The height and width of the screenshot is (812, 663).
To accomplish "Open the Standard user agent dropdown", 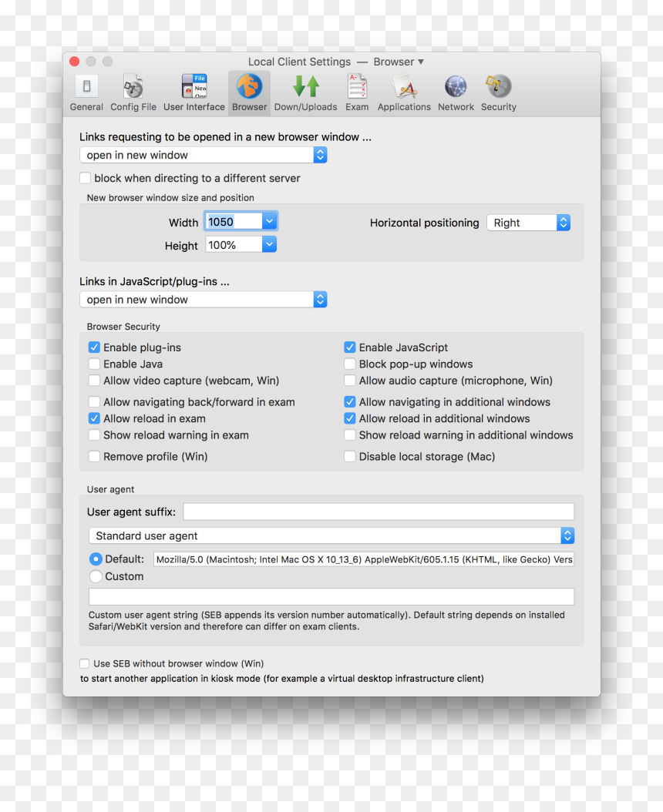I will pyautogui.click(x=331, y=536).
